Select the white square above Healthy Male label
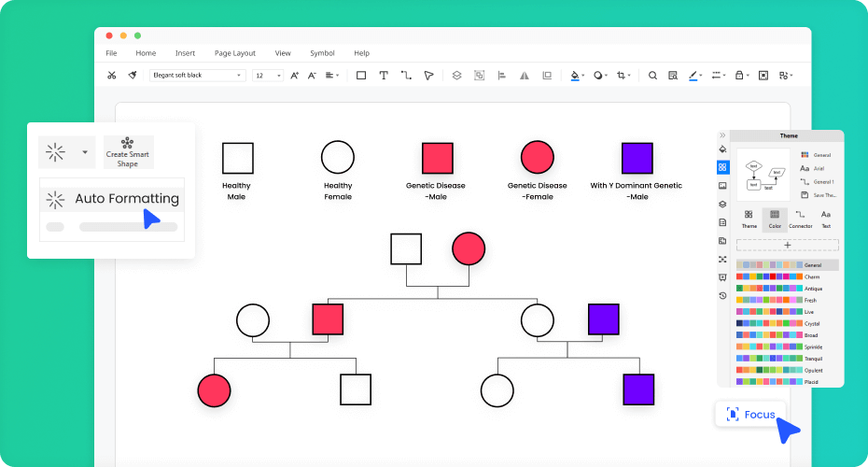 (238, 158)
